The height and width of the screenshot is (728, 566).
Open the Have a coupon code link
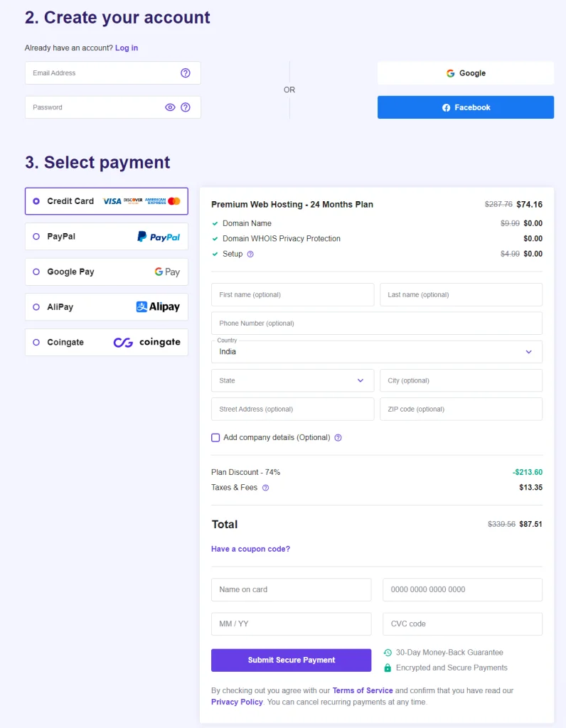coord(250,549)
